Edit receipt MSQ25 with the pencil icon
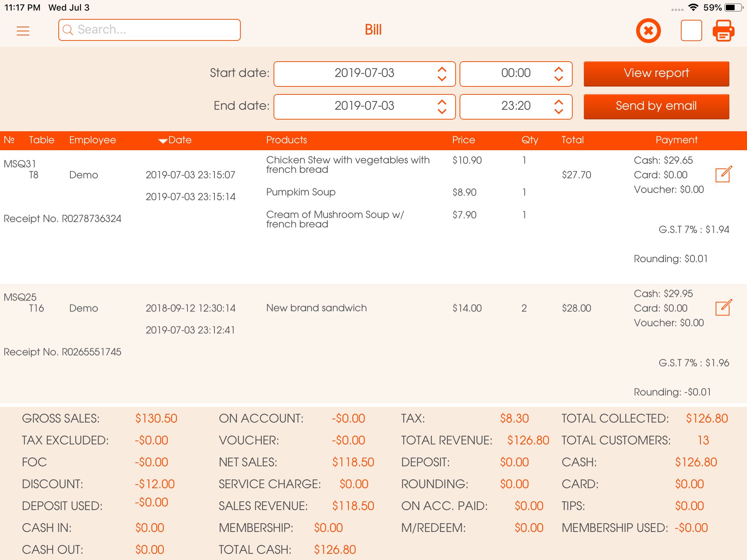This screenshot has height=560, width=747. [x=723, y=308]
